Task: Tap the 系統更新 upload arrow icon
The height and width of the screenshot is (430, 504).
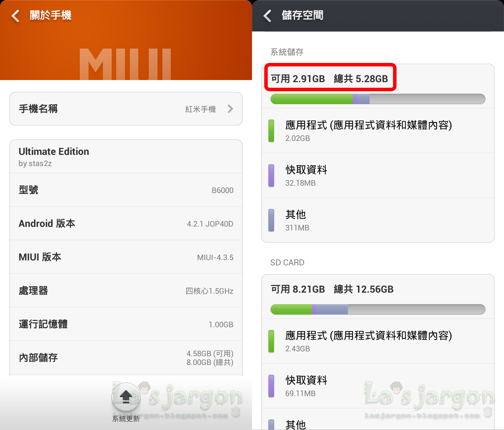Action: pyautogui.click(x=126, y=396)
